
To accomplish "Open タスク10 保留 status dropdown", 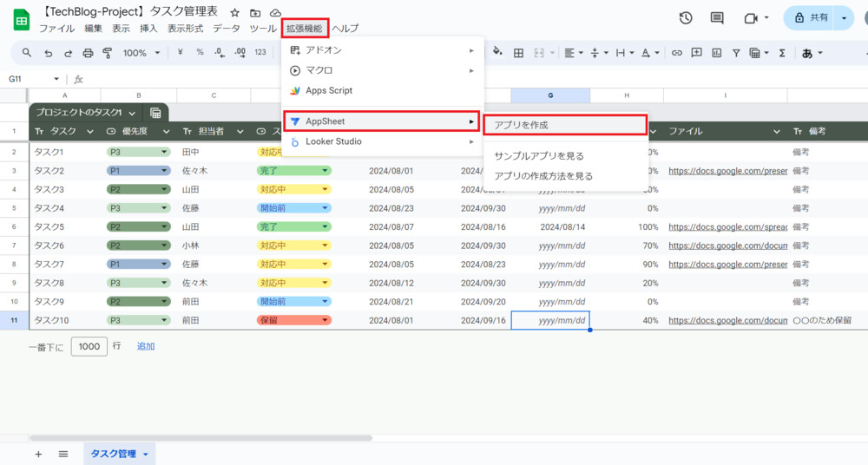I will coord(293,320).
